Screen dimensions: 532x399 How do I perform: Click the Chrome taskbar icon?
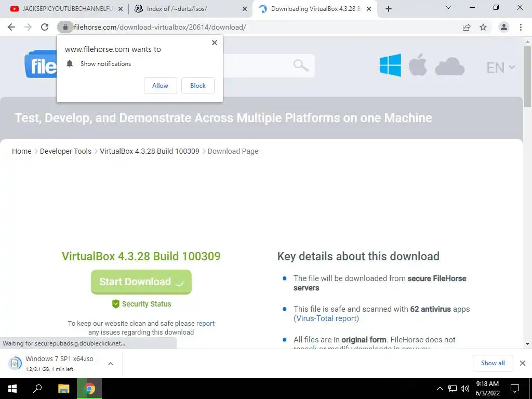89,389
